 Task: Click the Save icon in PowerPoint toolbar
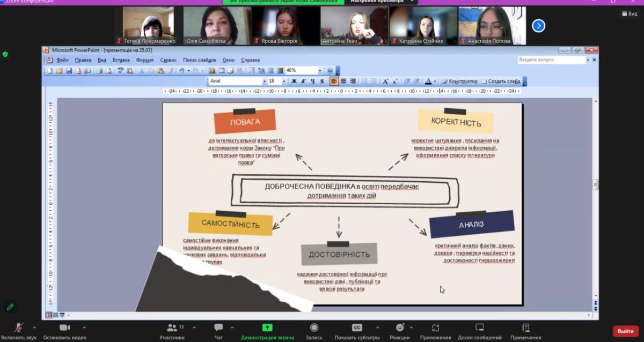click(x=69, y=71)
